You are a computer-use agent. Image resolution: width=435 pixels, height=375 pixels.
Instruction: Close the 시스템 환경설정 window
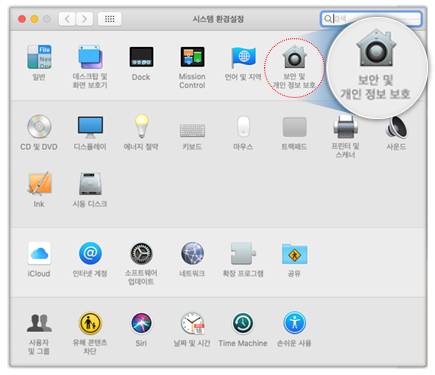22,19
